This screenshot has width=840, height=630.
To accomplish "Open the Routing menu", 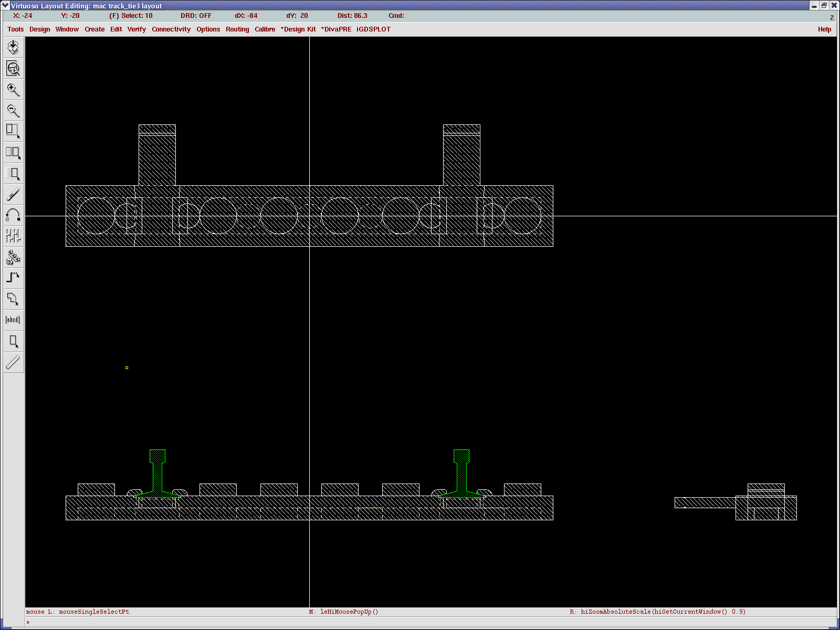I will [237, 29].
